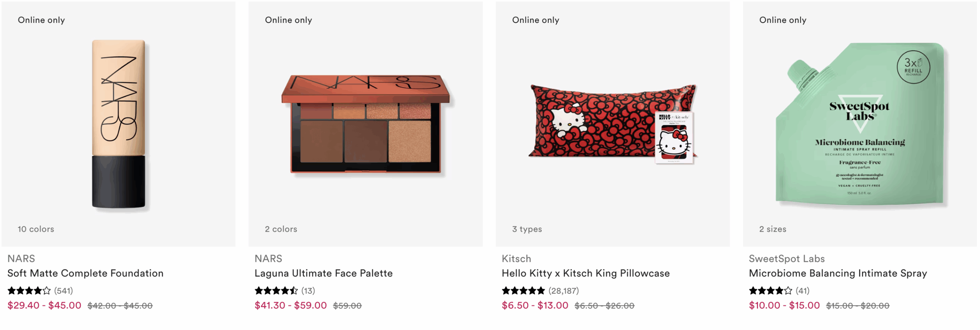Click the 3 types label on pillowcase
The height and width of the screenshot is (330, 980).
(x=527, y=229)
